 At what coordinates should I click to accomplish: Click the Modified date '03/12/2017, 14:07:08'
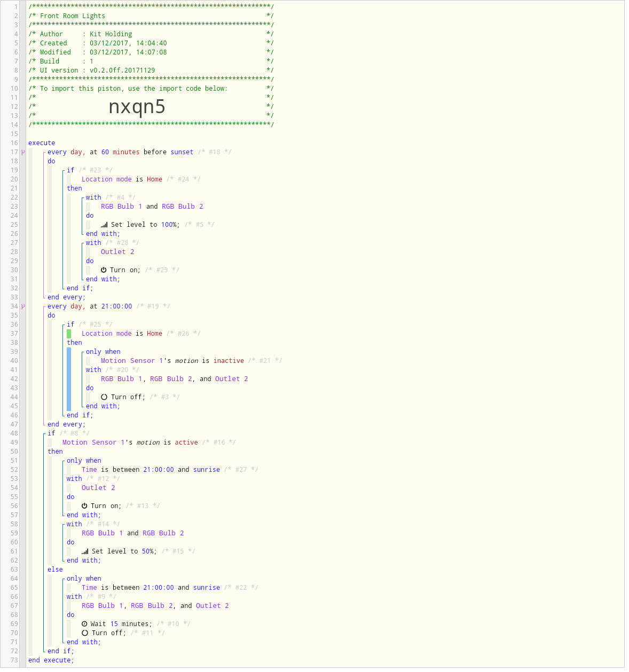[128, 52]
